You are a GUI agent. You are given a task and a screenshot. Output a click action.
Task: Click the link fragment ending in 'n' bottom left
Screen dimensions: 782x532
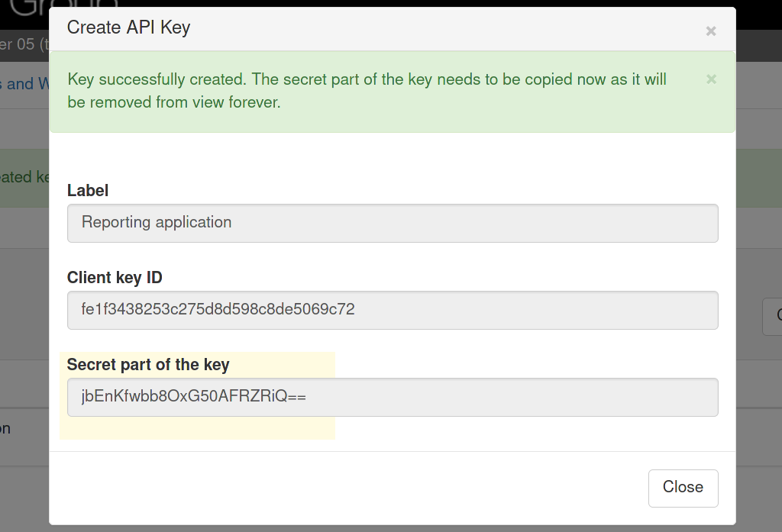pos(6,428)
